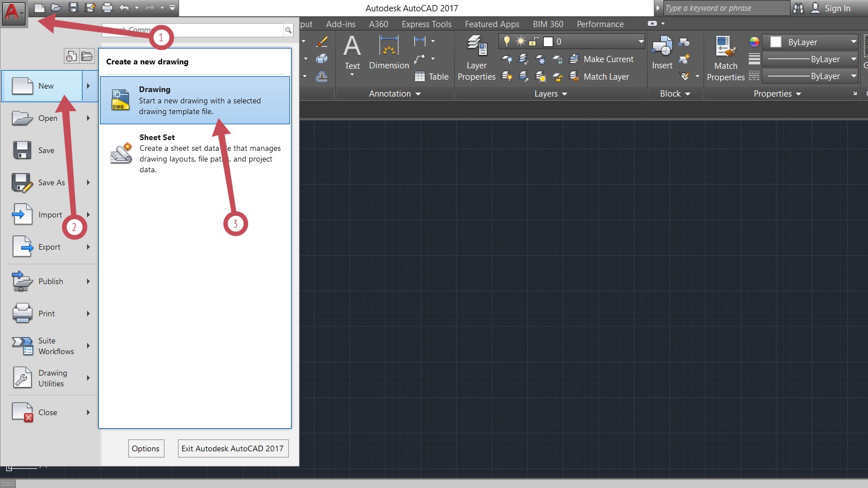Image resolution: width=868 pixels, height=488 pixels.
Task: Click the layer Isolate icon
Action: tap(524, 59)
